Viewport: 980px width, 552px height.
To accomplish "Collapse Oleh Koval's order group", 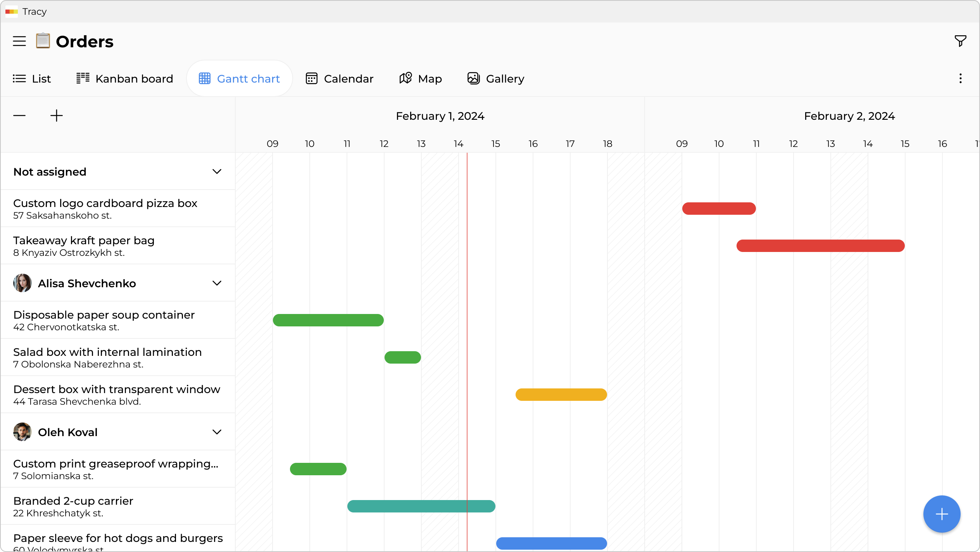I will (x=217, y=432).
